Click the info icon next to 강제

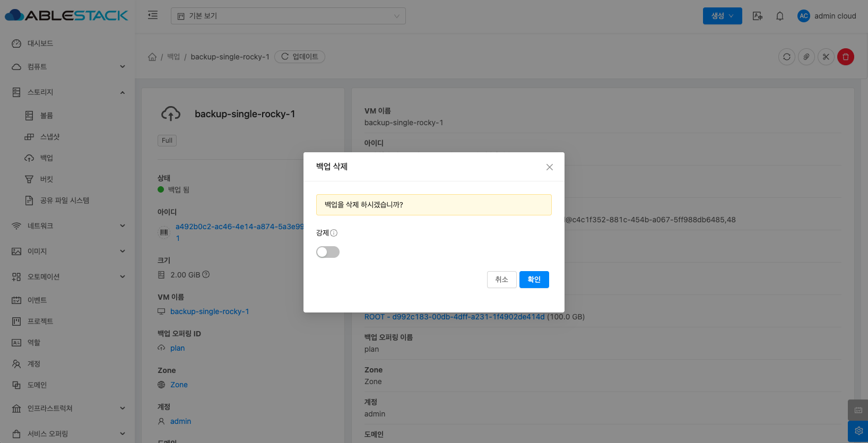click(x=334, y=233)
